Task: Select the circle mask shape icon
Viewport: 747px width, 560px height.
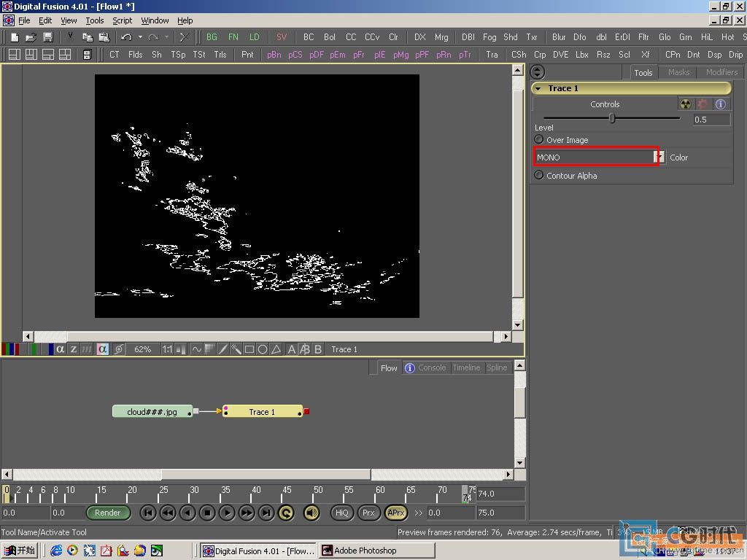Action: point(263,349)
